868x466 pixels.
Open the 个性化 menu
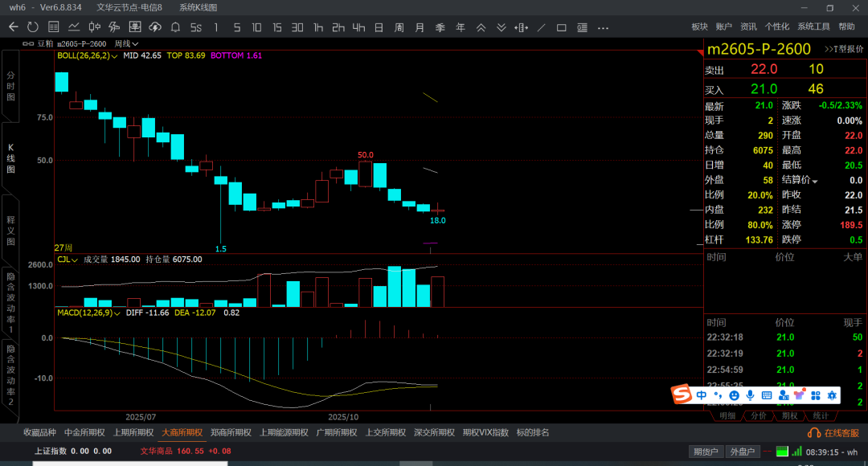point(776,27)
